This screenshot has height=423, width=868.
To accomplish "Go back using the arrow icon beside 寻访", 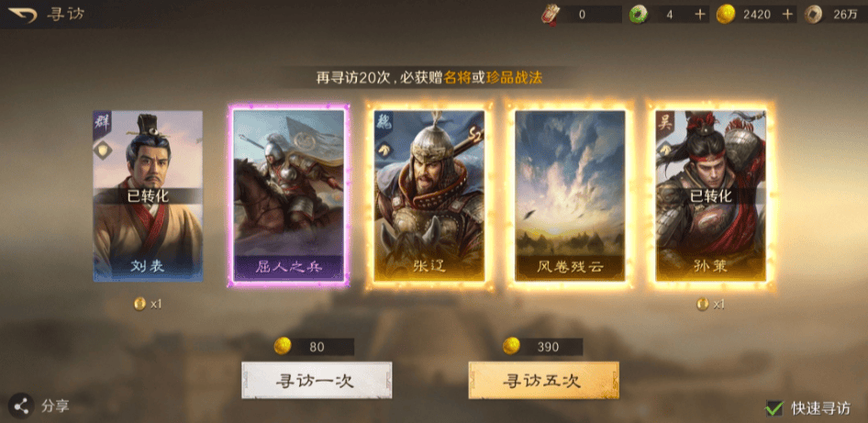I will tap(22, 15).
